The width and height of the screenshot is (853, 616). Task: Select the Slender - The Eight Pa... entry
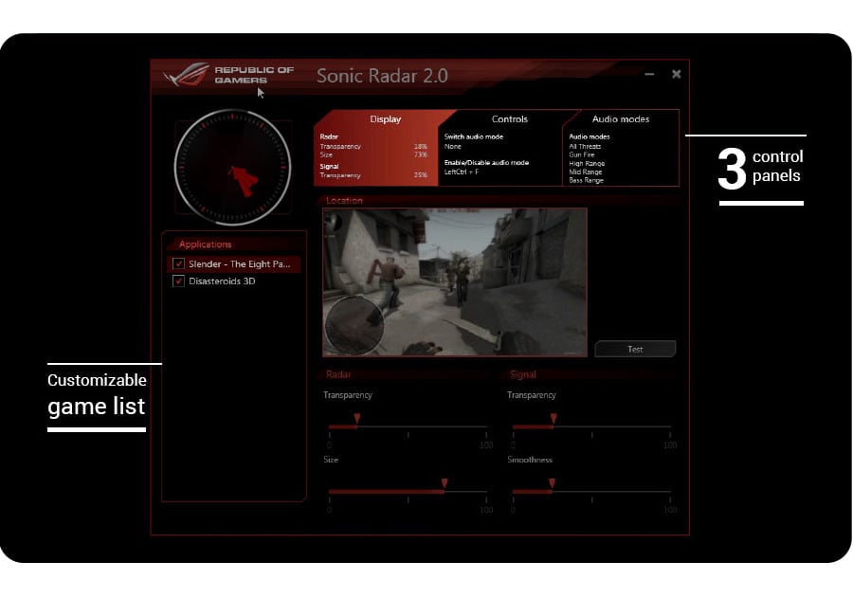click(x=234, y=263)
